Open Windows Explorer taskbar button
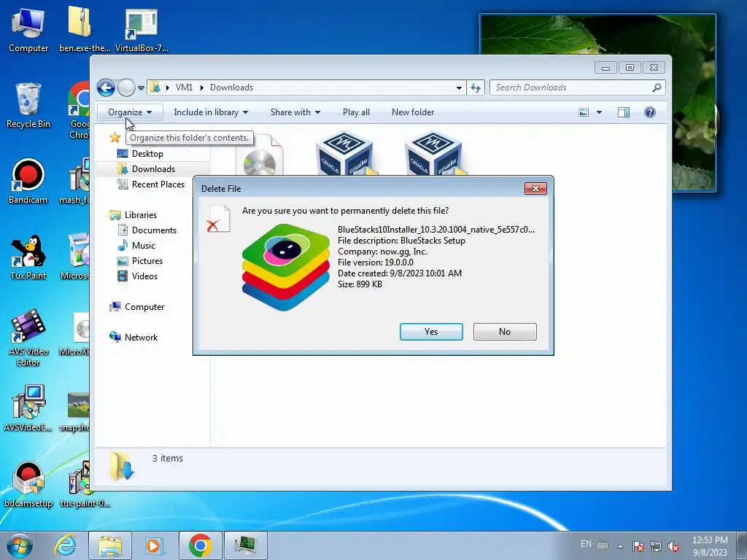This screenshot has width=747, height=560. click(110, 545)
